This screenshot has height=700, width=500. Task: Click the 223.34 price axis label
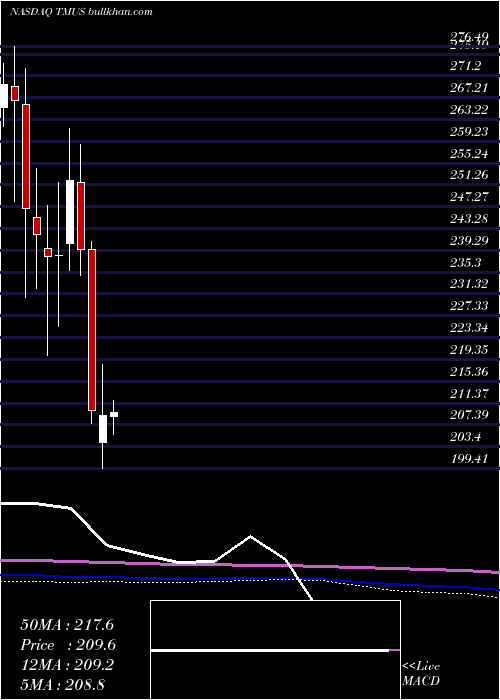pyautogui.click(x=469, y=328)
